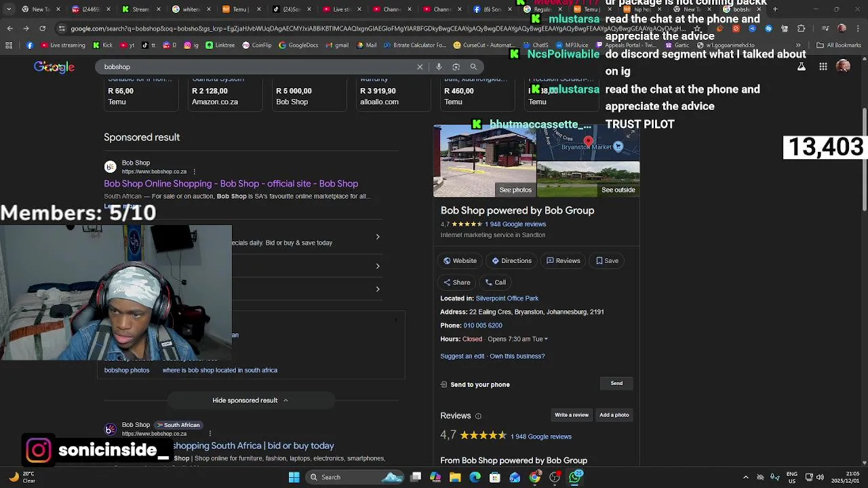Click the Windows Start button
Image resolution: width=868 pixels, height=488 pixels.
pos(294,477)
